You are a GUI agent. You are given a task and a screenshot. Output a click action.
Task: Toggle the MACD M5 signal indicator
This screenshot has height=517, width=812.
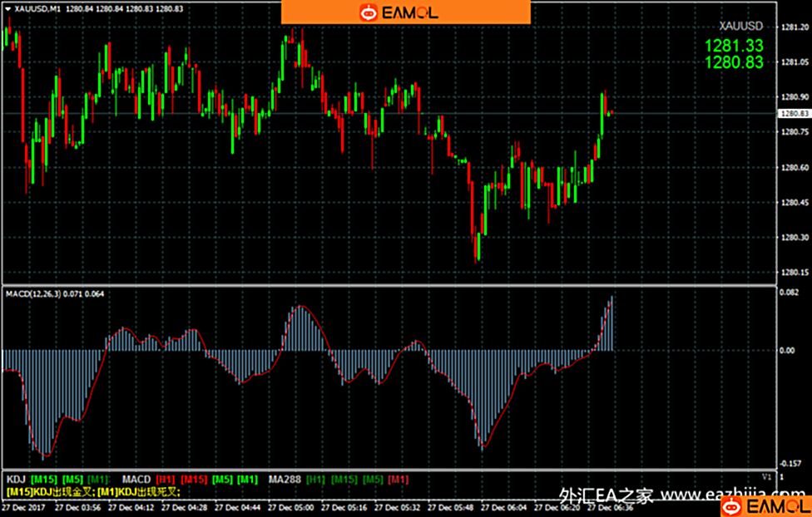point(223,480)
